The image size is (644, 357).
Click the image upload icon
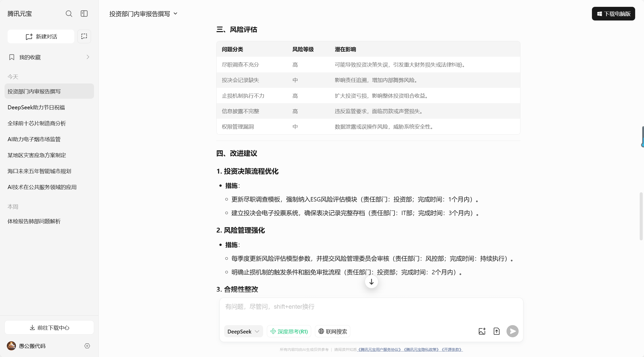482,331
